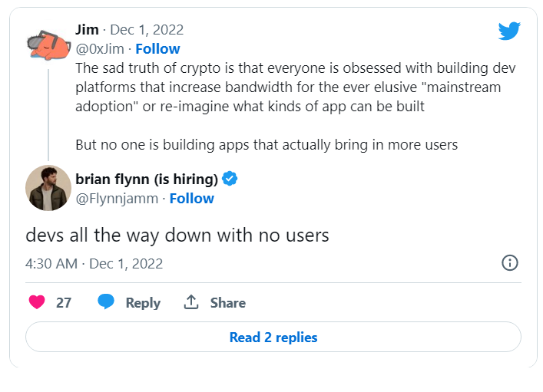543x392 pixels.
Task: Open brian flynn's profile photo
Action: [48, 188]
